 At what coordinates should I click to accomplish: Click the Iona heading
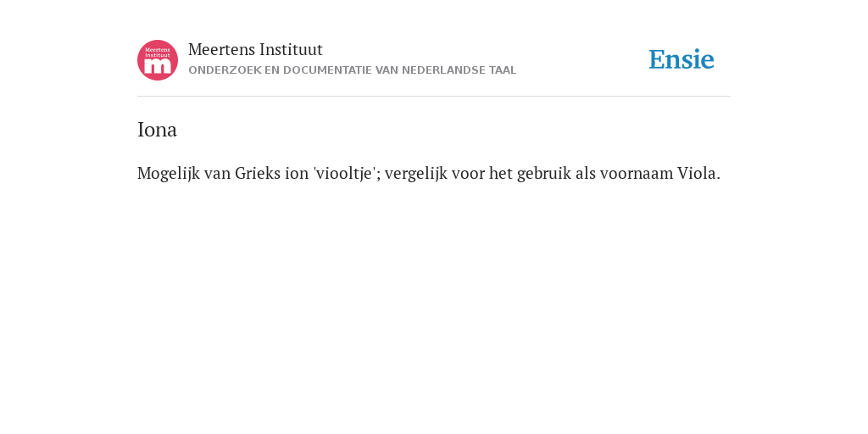coord(157,130)
